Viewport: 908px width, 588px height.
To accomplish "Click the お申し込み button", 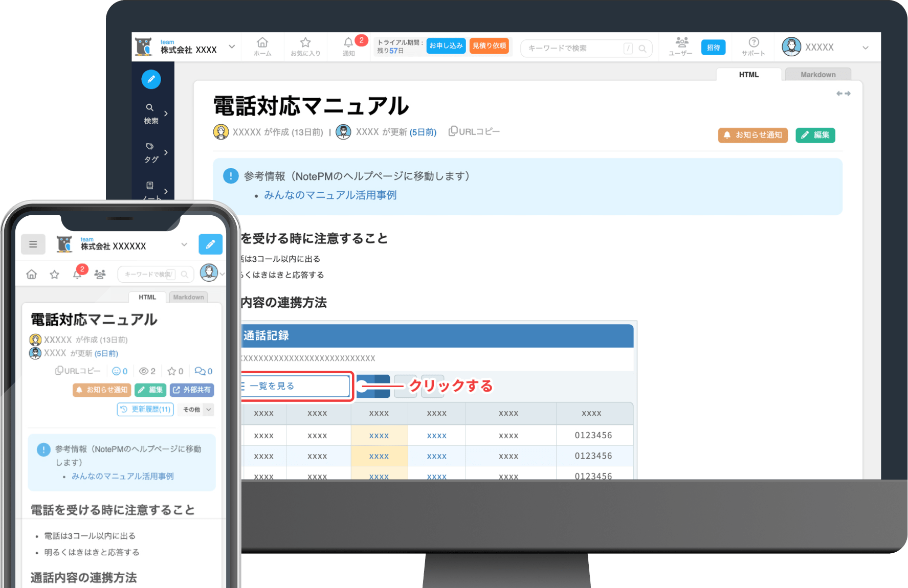I will (446, 46).
